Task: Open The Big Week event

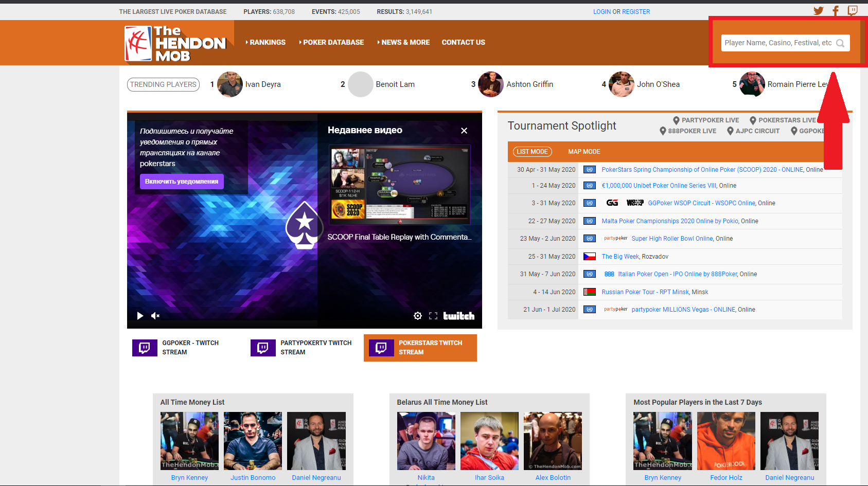Action: (620, 257)
